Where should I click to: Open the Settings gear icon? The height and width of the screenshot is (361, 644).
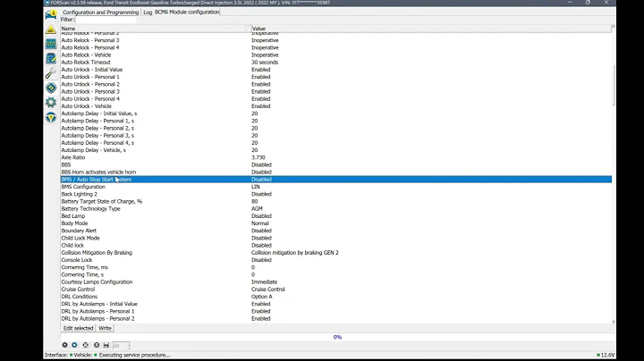tap(51, 102)
